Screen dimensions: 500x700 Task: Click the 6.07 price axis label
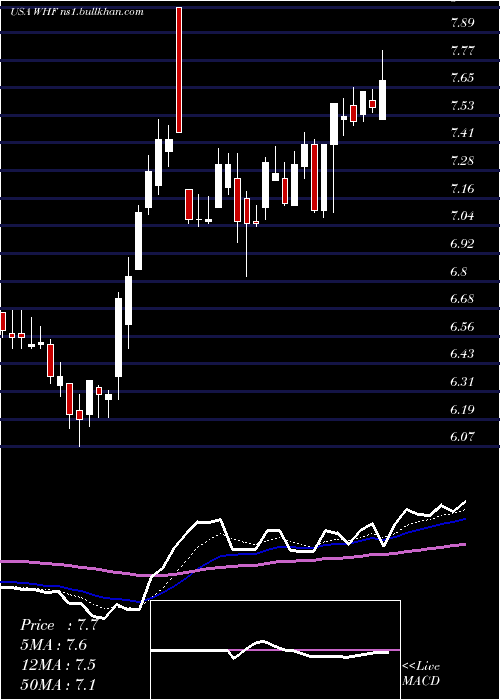[x=462, y=437]
